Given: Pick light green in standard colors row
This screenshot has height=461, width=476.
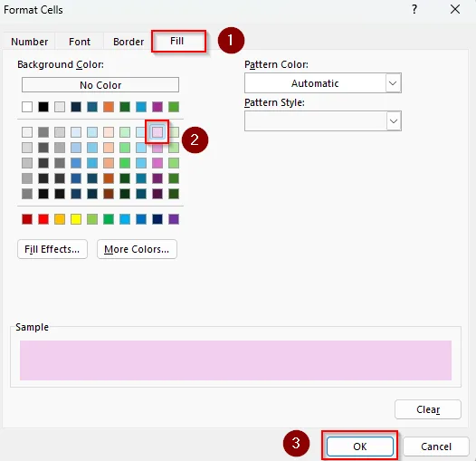Looking at the screenshot, I should [92, 219].
